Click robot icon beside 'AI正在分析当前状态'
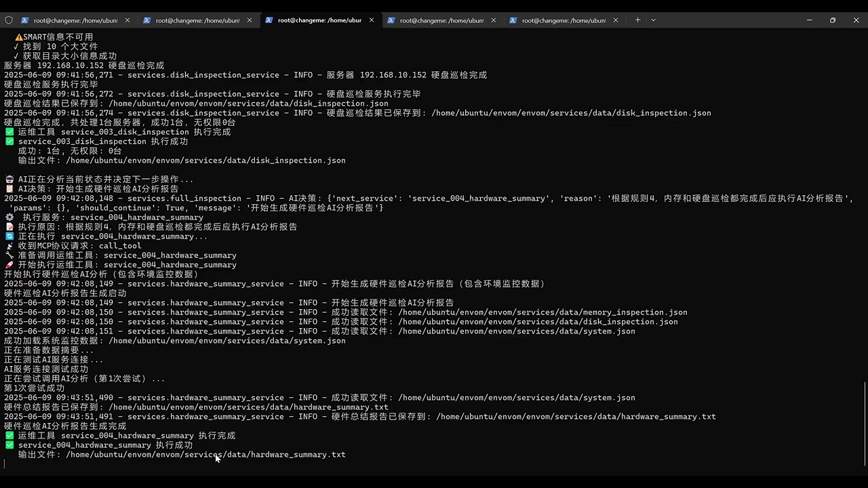Viewport: 868px width, 488px height. tap(9, 180)
